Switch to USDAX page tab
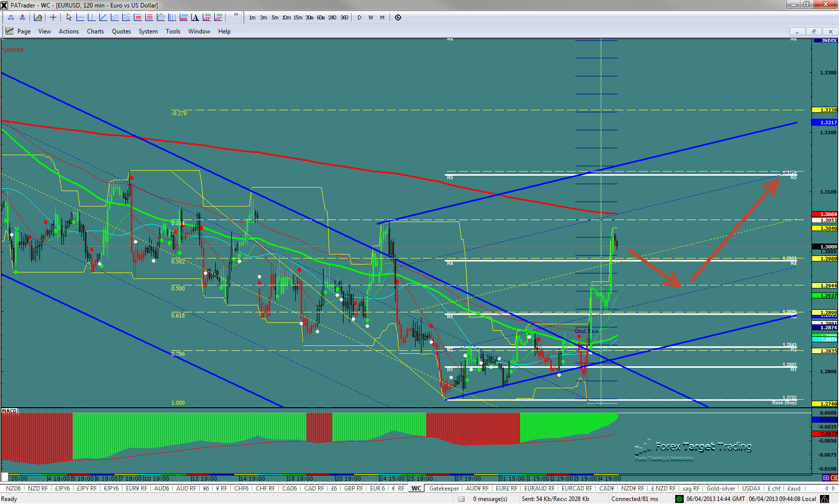 tap(752, 489)
